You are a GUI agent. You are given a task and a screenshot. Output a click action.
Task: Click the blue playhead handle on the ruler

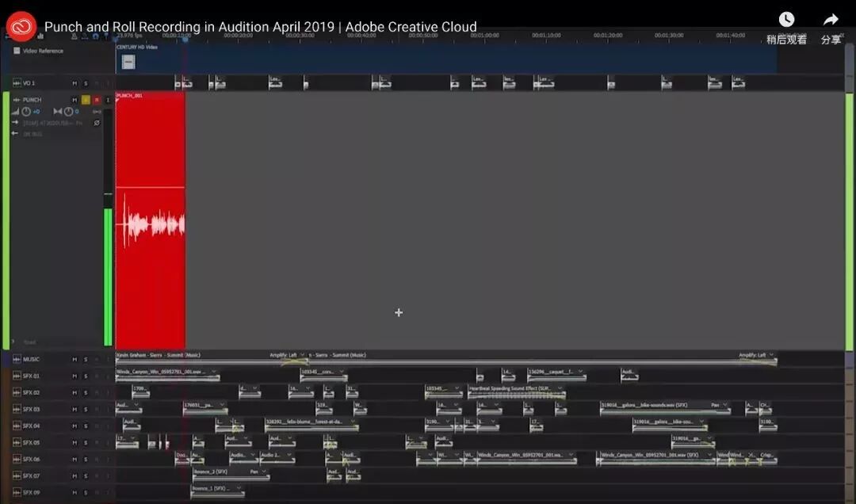click(x=185, y=39)
